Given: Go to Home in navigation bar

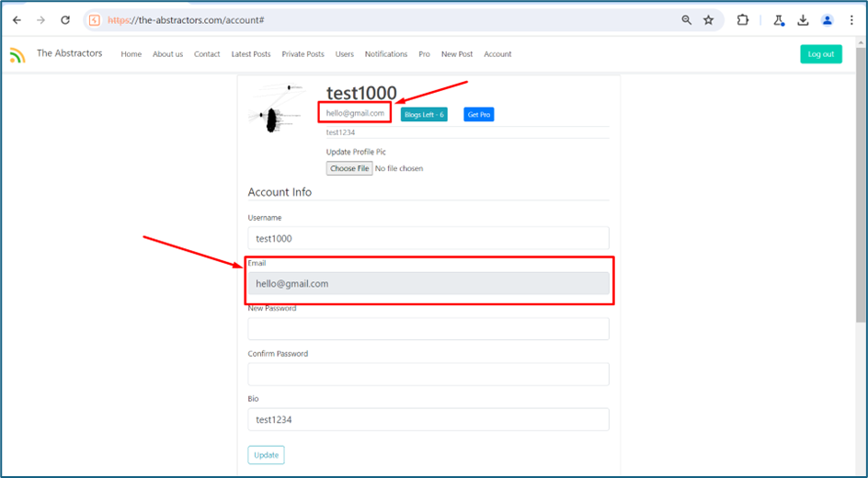Looking at the screenshot, I should (x=131, y=54).
